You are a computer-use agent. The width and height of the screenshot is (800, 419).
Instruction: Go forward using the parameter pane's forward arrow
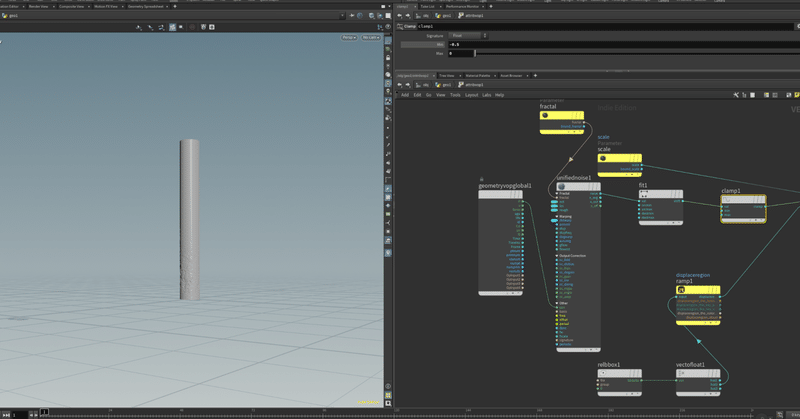[x=408, y=16]
